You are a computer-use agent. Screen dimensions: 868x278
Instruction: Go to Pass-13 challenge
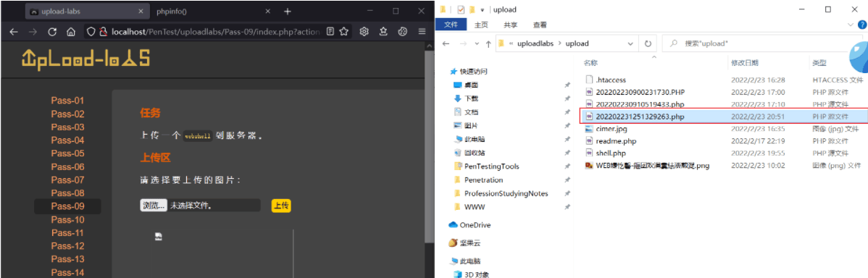click(67, 259)
